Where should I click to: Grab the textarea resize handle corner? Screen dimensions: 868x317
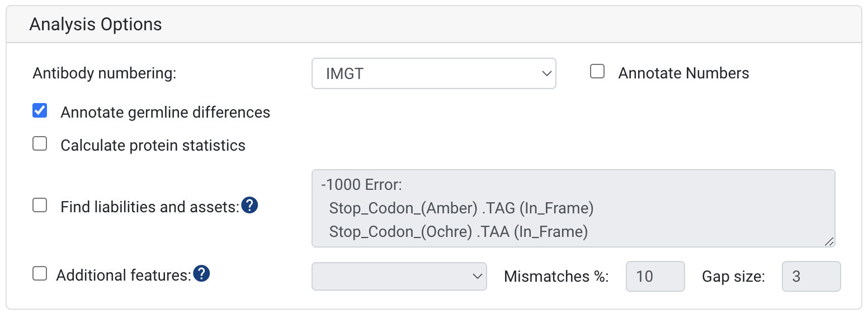tap(829, 241)
